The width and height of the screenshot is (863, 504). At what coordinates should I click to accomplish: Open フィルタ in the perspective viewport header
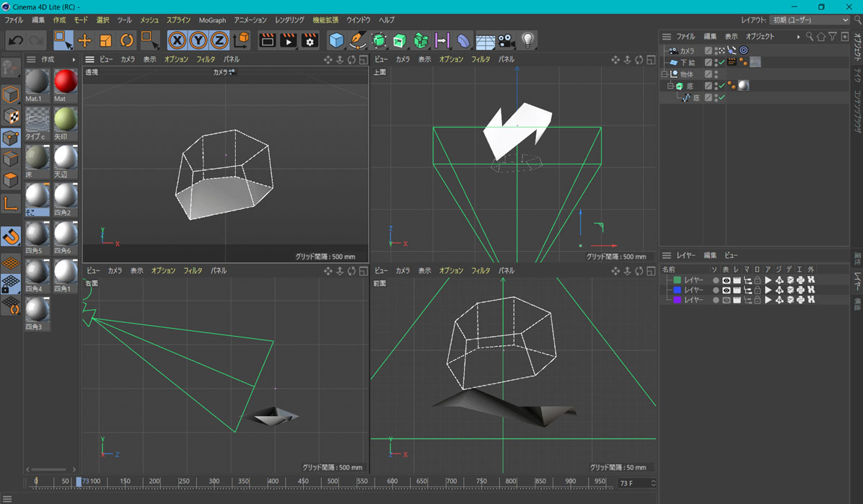(206, 59)
